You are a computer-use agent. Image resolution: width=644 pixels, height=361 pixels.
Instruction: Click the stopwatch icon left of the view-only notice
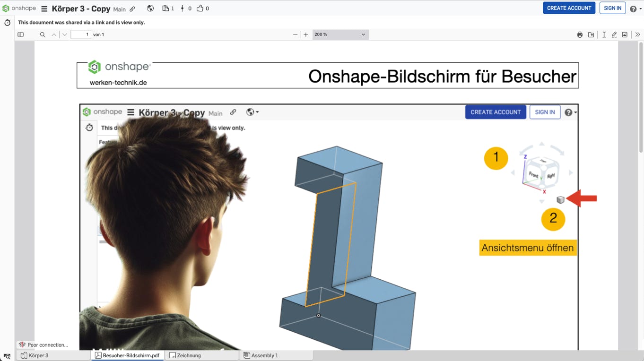[7, 22]
